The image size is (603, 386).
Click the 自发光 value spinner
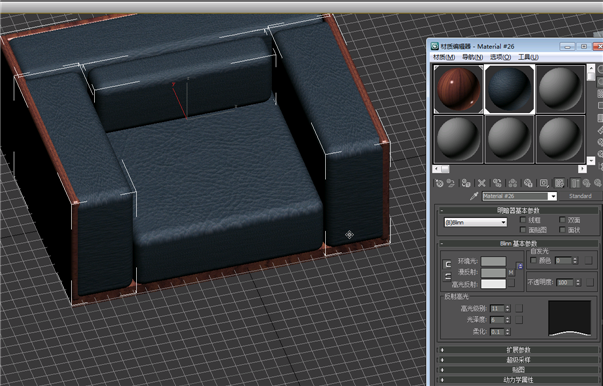click(x=575, y=261)
